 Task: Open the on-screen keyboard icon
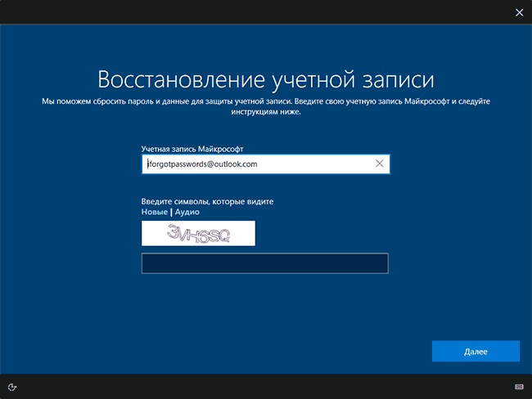(x=519, y=386)
